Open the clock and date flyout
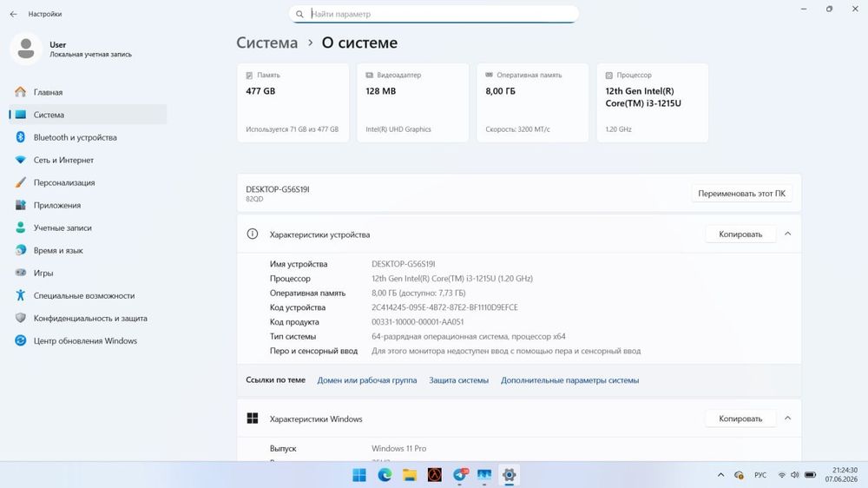868x488 pixels. 841,475
